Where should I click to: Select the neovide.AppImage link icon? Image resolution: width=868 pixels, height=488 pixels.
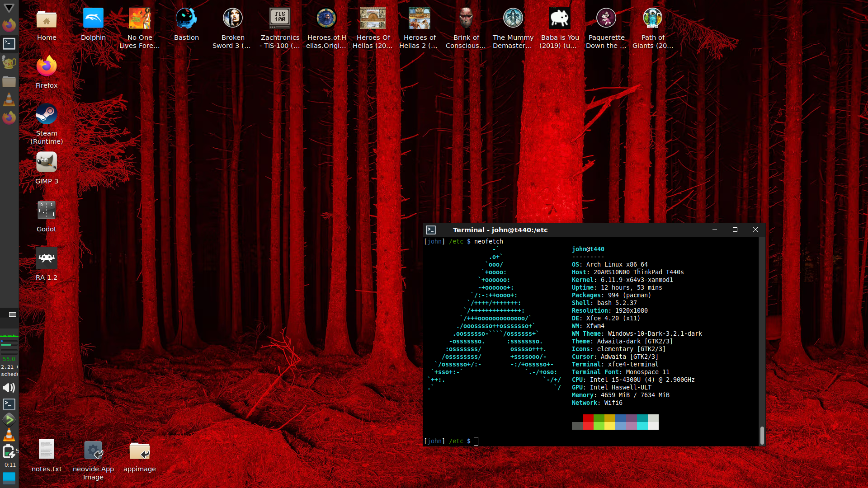tap(93, 460)
